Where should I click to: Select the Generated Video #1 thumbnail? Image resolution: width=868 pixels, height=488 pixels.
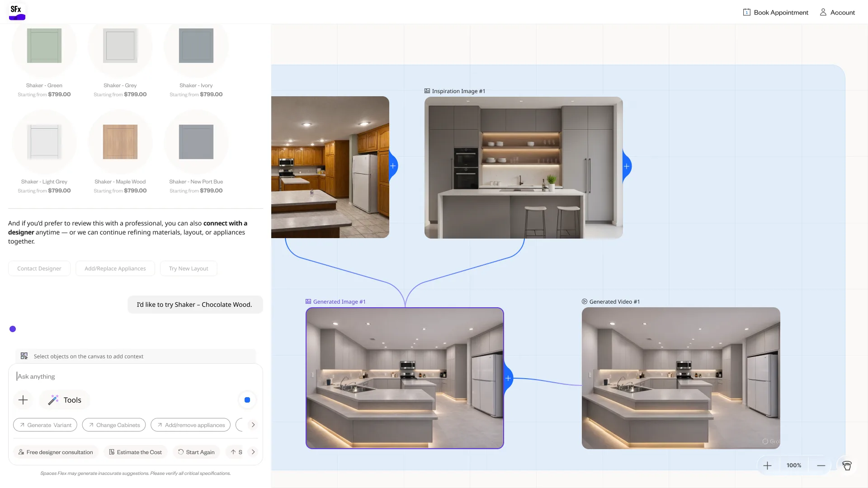pyautogui.click(x=681, y=378)
